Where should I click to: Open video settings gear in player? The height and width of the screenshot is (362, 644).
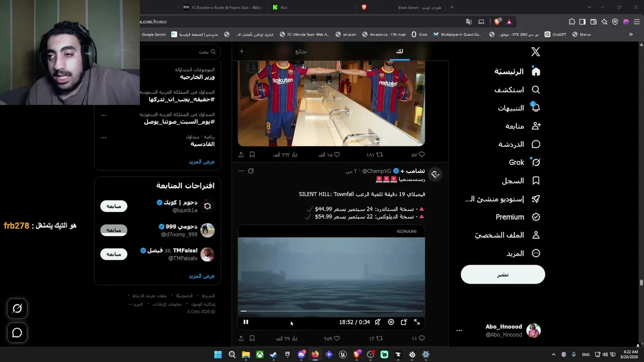click(391, 322)
